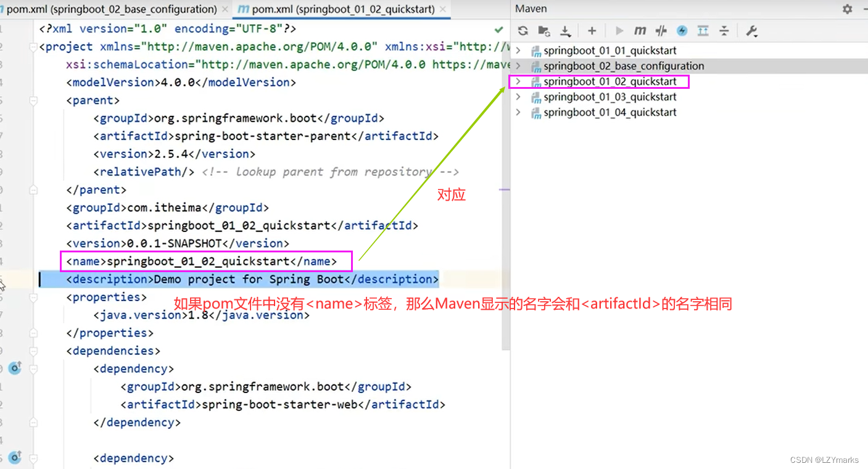Fold the parent tag block in gutter

(x=33, y=100)
